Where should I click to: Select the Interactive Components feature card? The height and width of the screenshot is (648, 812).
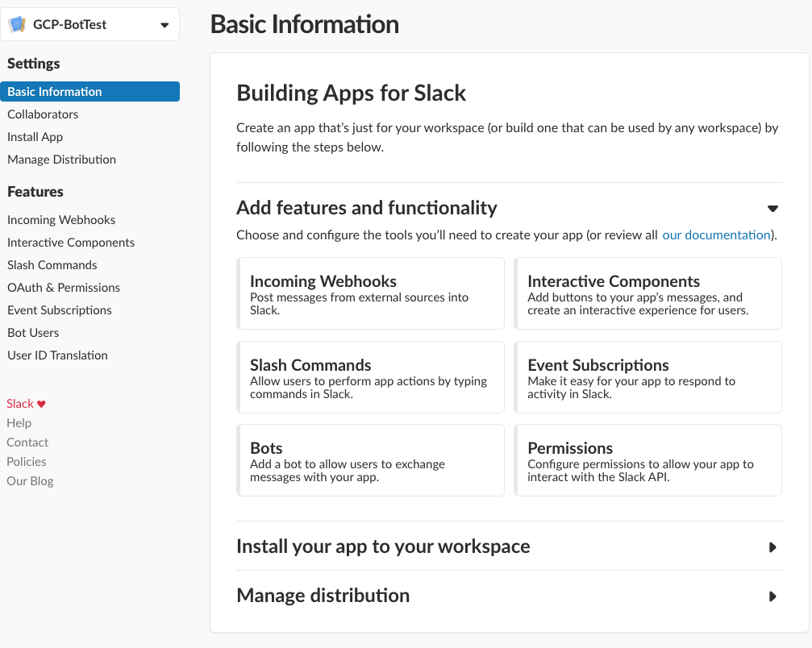coord(648,293)
